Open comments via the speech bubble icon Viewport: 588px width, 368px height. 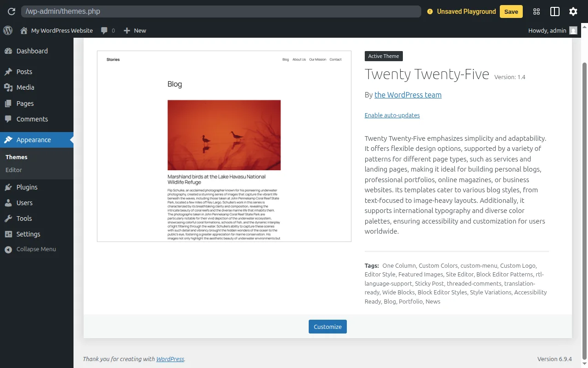coord(105,30)
